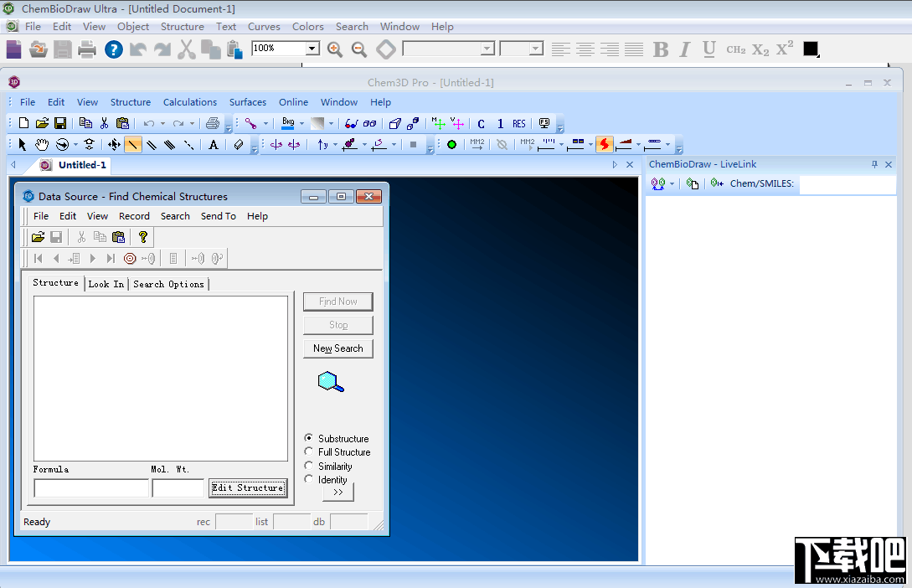Open the Bkg background color dropdown arrow
The height and width of the screenshot is (588, 912).
[x=301, y=123]
